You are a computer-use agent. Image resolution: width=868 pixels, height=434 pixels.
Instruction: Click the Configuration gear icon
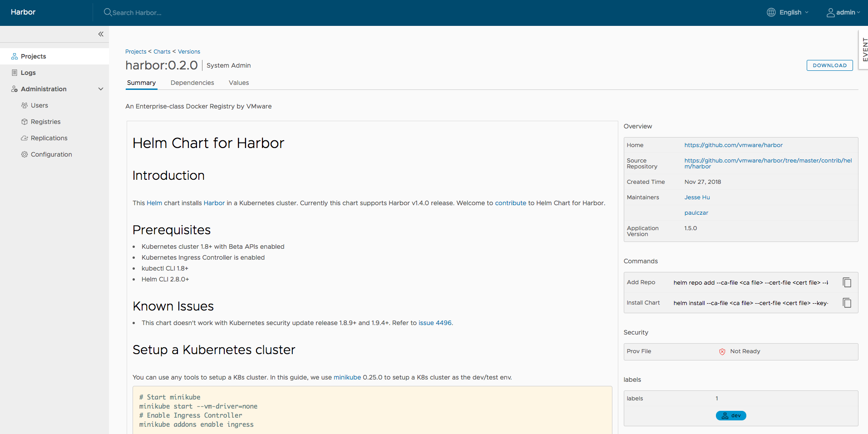coord(25,154)
